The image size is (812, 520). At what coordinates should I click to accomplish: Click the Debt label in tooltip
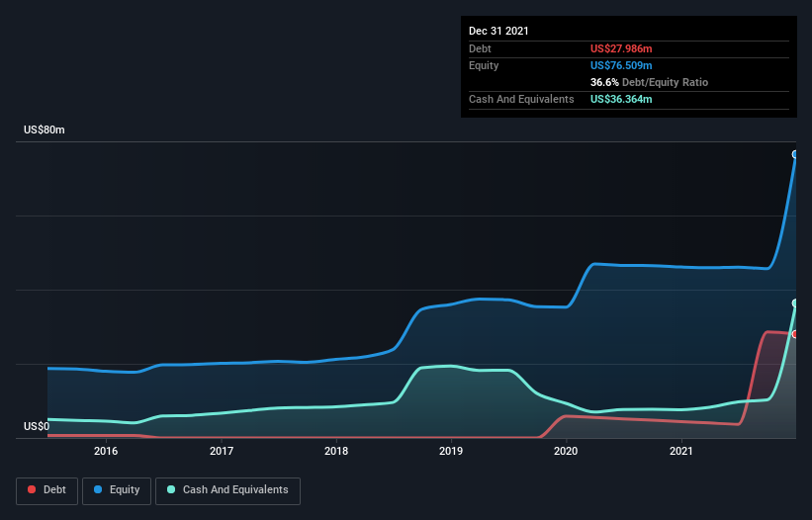click(x=480, y=48)
